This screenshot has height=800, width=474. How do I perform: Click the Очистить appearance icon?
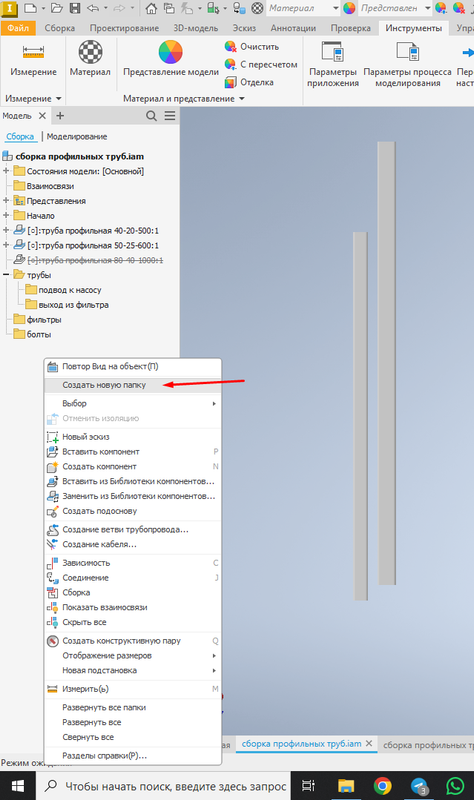click(x=230, y=46)
